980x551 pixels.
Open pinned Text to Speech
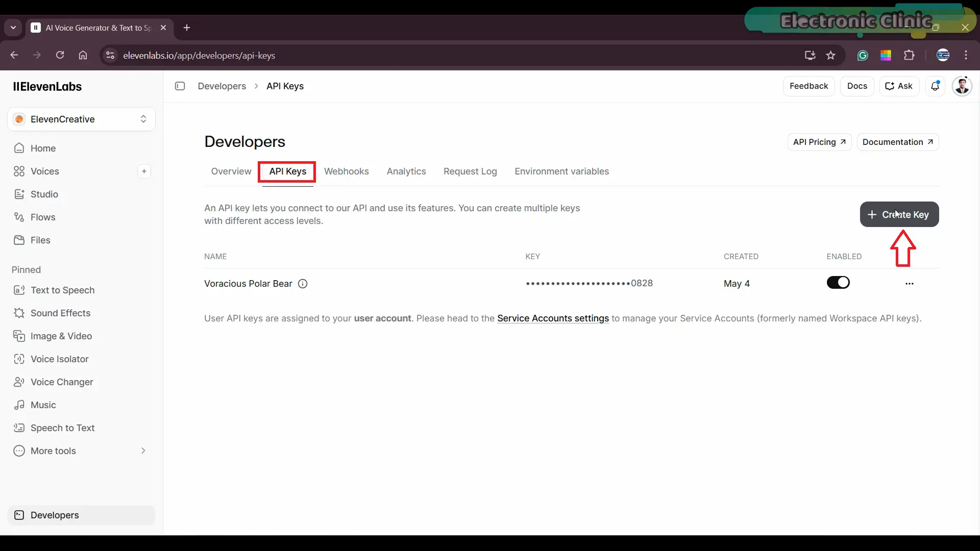(x=81, y=290)
